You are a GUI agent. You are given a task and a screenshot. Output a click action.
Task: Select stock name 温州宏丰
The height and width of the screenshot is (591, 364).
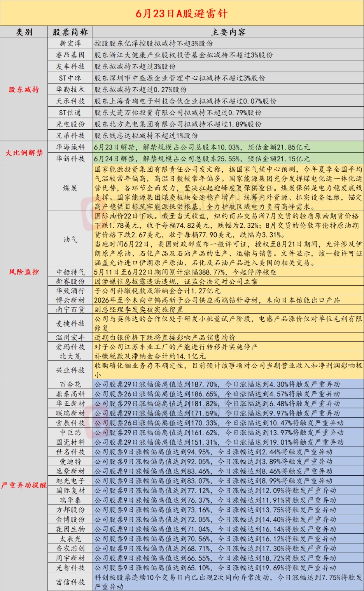click(x=70, y=338)
